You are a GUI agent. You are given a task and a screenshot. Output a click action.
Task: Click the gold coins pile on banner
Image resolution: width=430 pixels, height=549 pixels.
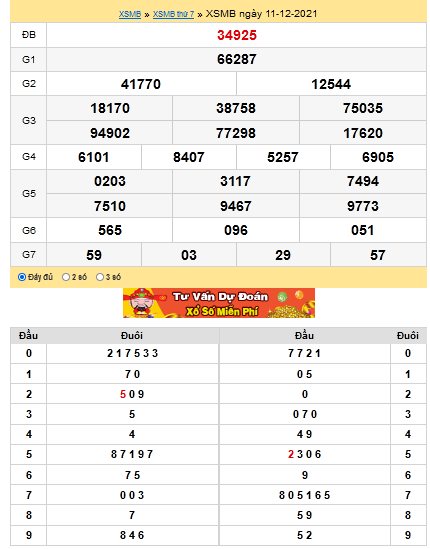coord(291,310)
